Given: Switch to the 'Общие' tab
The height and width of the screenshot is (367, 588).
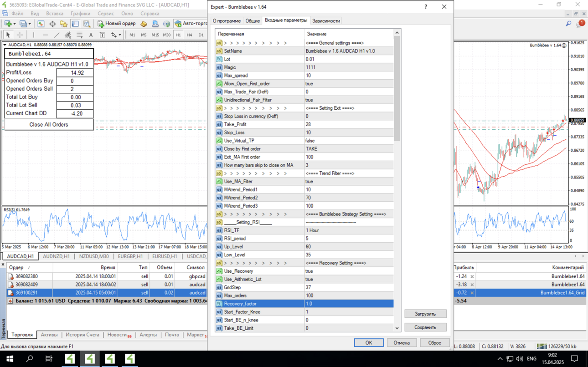Looking at the screenshot, I should [x=253, y=21].
